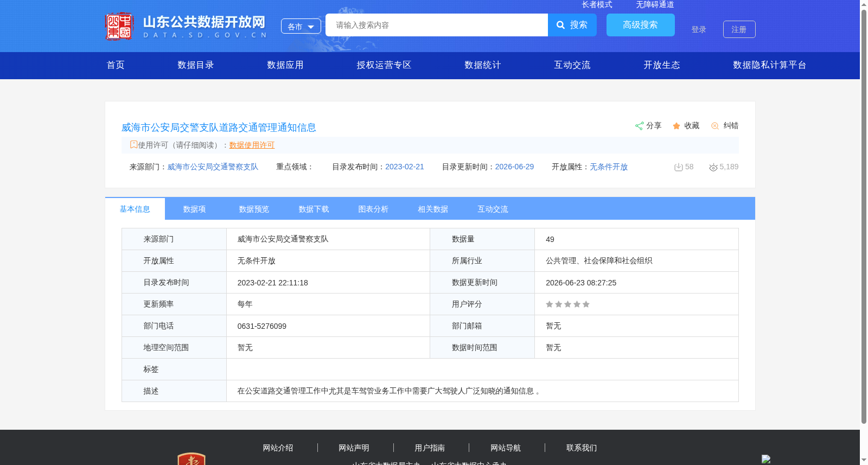Image resolution: width=868 pixels, height=465 pixels.
Task: Click the share (分享) icon
Action: point(639,126)
